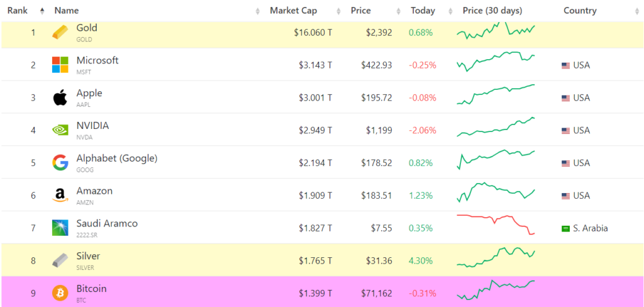This screenshot has width=644, height=307.
Task: Click the $16.060 T market cap value
Action: click(x=313, y=33)
